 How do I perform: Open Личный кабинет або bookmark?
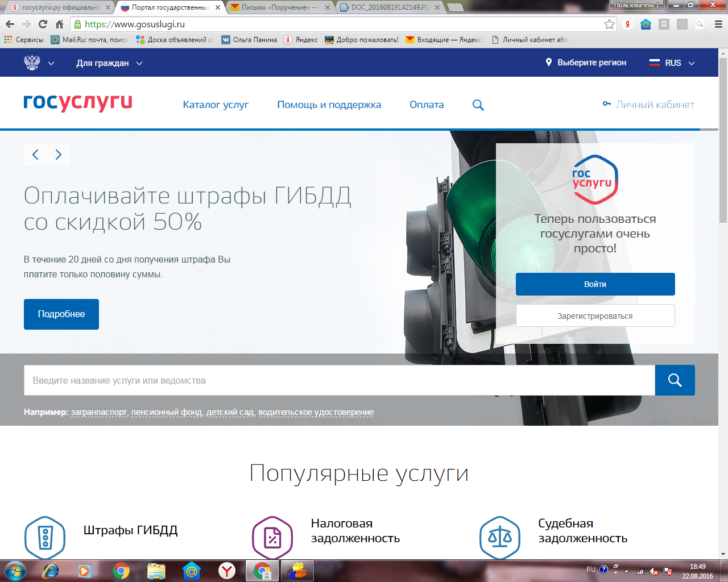(530, 40)
